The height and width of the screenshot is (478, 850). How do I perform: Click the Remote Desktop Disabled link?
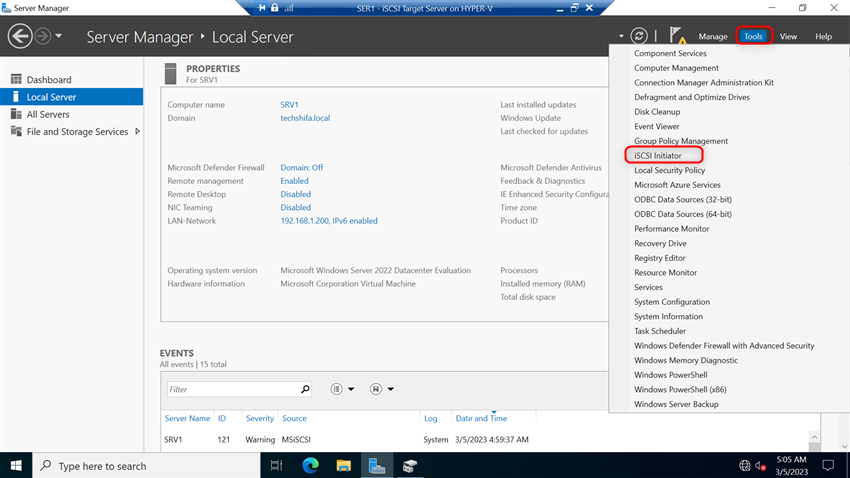295,194
